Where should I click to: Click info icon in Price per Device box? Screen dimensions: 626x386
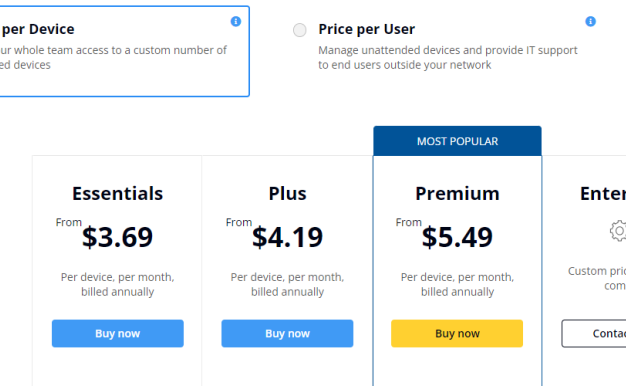coord(236,21)
